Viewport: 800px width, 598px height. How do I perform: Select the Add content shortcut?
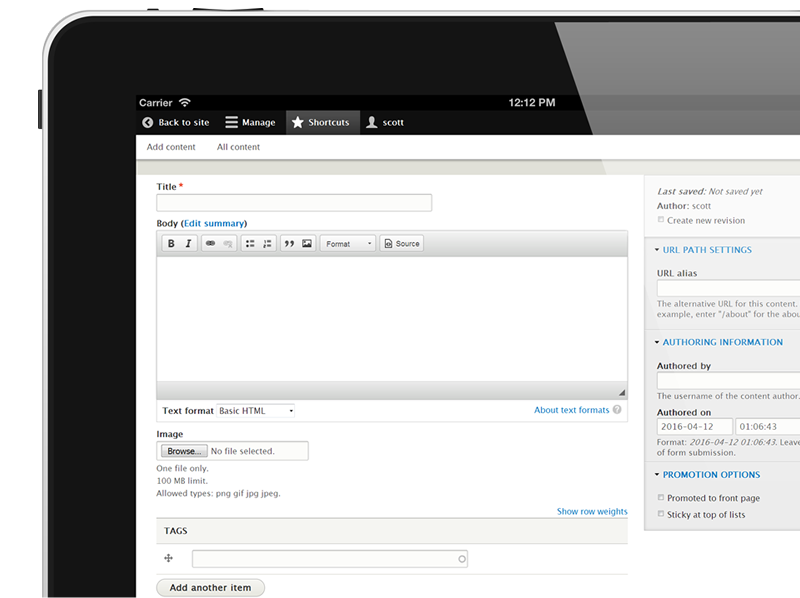[x=171, y=147]
